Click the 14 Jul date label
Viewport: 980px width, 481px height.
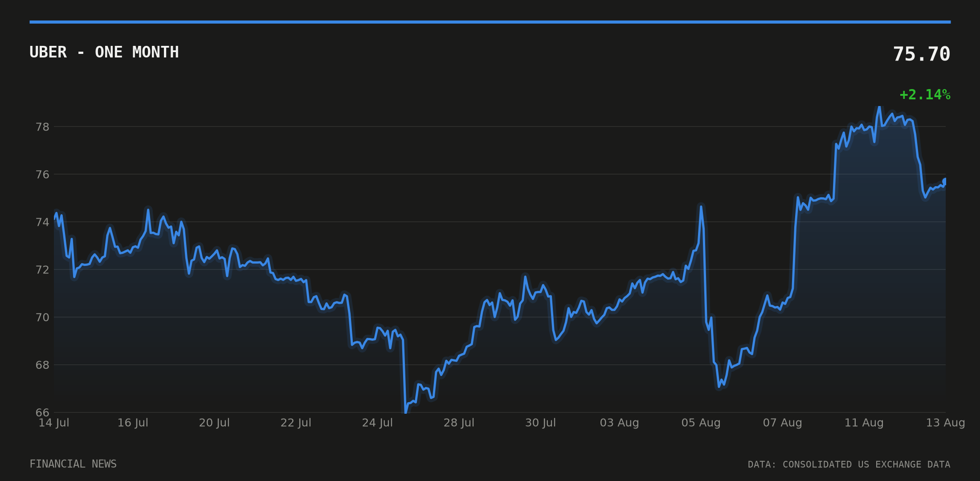pyautogui.click(x=54, y=423)
